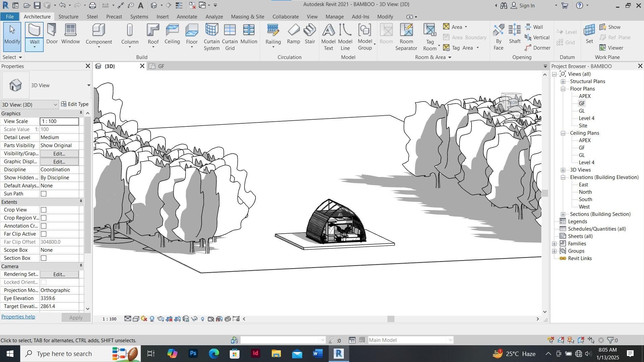The image size is (644, 362).
Task: Expand the 3D Views tree node
Action: coord(563,170)
